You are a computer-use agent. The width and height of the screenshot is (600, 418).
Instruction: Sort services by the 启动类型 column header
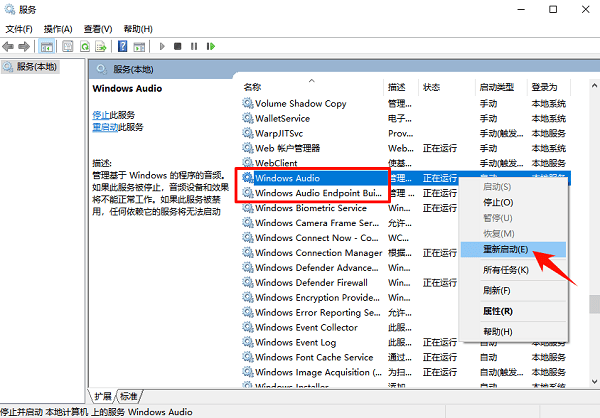[x=495, y=87]
